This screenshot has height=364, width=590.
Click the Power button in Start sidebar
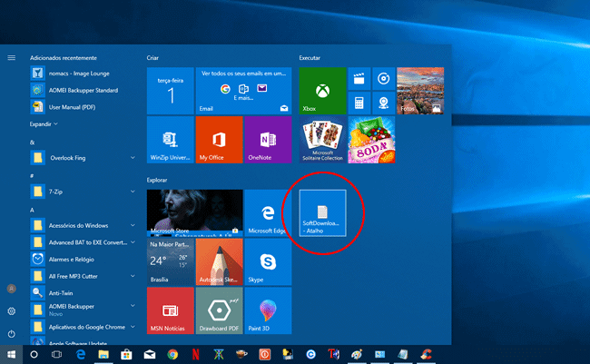click(x=12, y=333)
